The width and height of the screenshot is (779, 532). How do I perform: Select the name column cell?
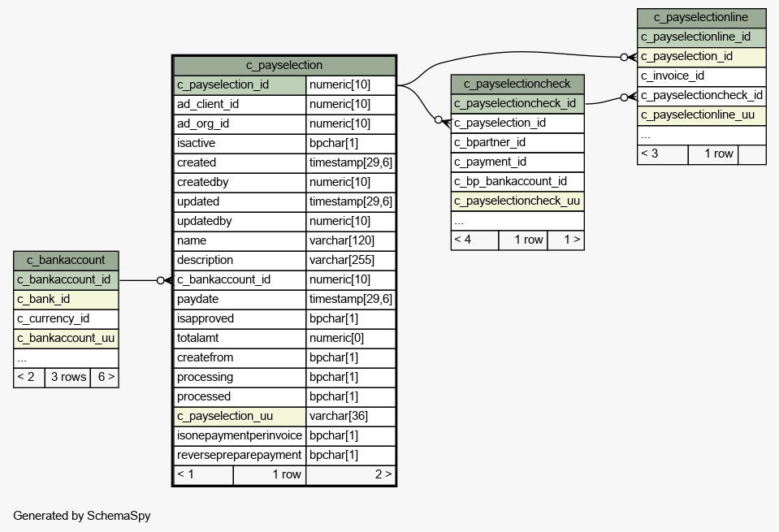click(240, 241)
